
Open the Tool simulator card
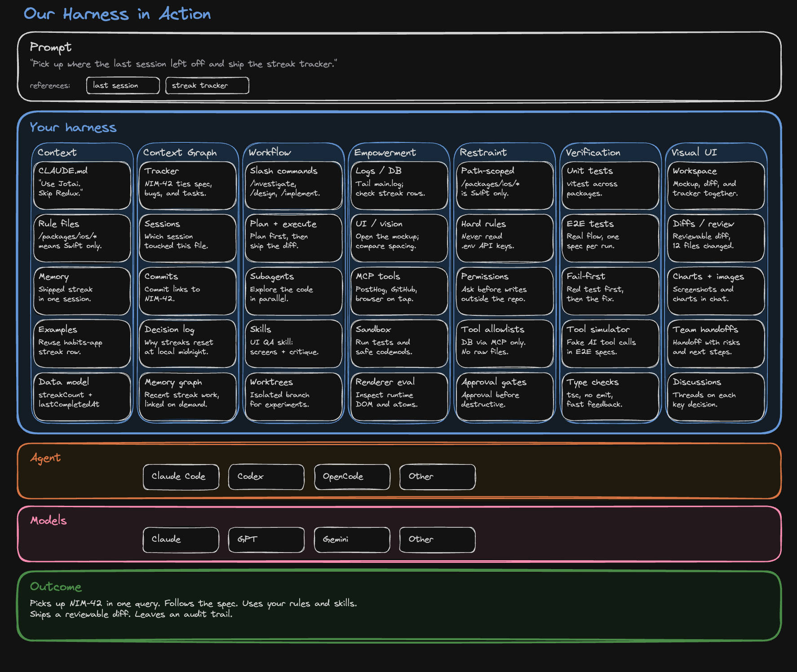(x=611, y=344)
